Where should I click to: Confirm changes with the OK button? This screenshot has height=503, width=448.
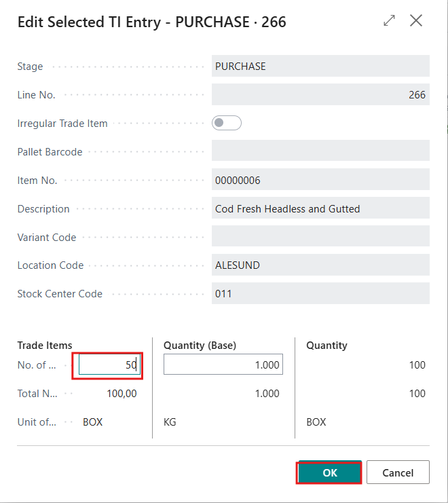[x=330, y=472]
